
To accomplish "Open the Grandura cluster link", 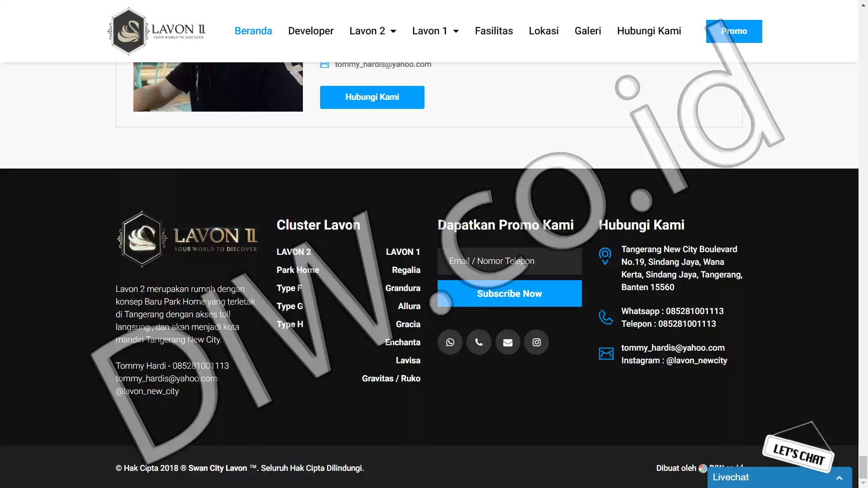I will [x=403, y=288].
